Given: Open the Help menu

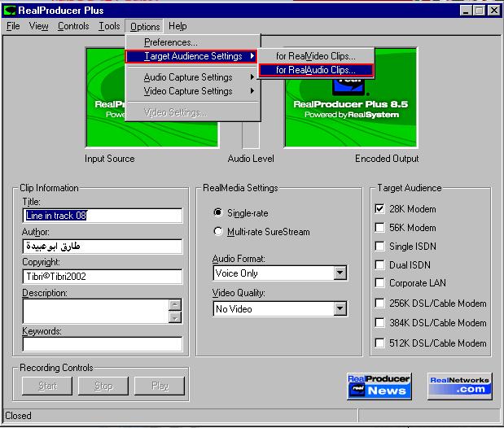Looking at the screenshot, I should 177,26.
